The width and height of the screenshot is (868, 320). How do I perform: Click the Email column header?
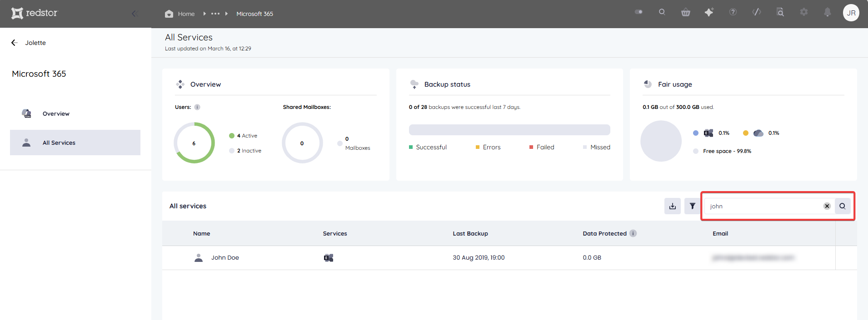pyautogui.click(x=720, y=233)
